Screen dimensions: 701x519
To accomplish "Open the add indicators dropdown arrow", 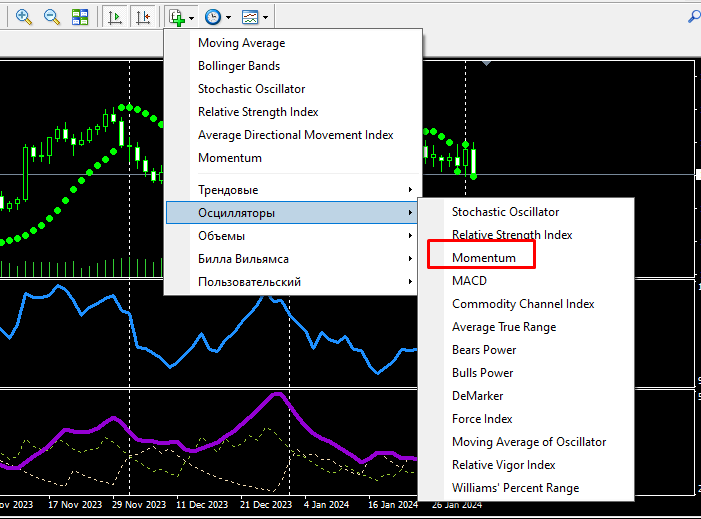I will tap(191, 18).
